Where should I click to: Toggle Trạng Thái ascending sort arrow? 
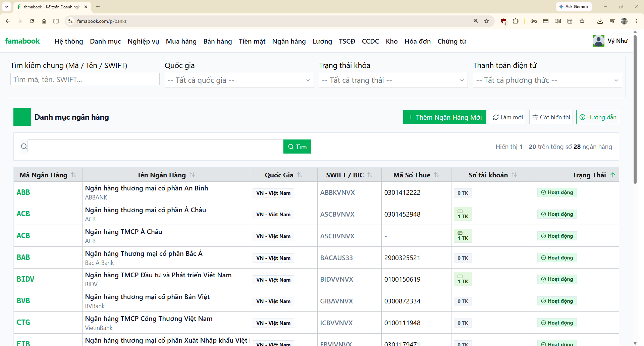pyautogui.click(x=613, y=175)
